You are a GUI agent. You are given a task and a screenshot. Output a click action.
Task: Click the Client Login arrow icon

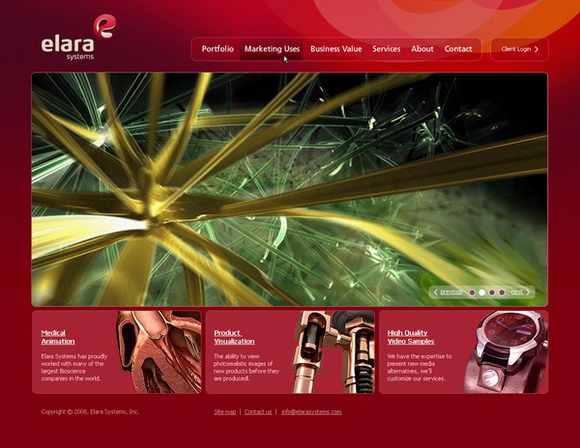click(x=536, y=49)
